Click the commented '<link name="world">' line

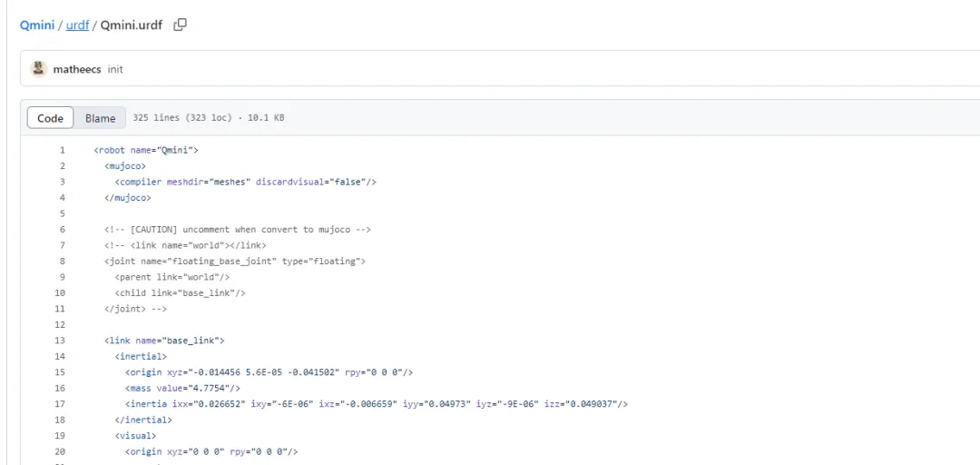[x=186, y=245]
